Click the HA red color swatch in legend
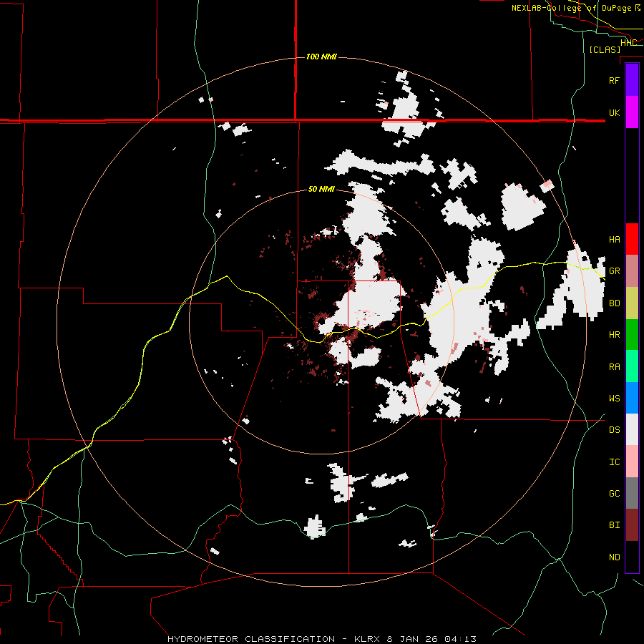This screenshot has height=644, width=644. (632, 239)
